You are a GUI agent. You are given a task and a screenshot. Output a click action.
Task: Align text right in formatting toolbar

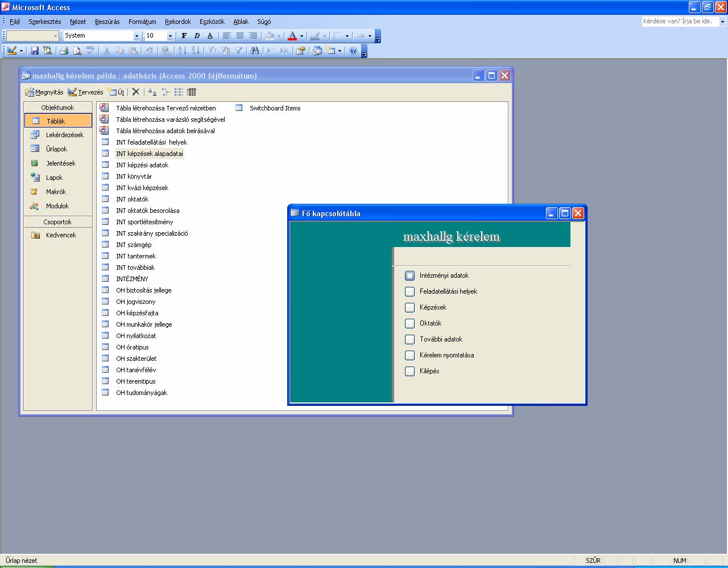(253, 36)
